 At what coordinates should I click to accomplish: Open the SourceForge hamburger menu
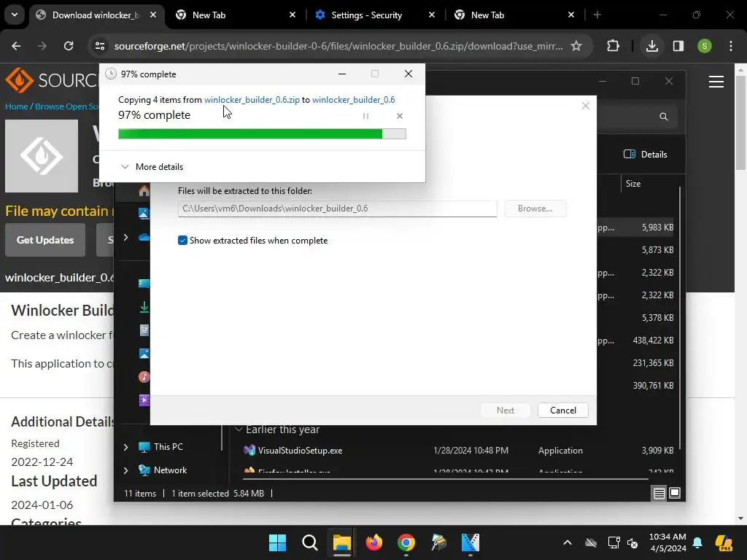[716, 82]
